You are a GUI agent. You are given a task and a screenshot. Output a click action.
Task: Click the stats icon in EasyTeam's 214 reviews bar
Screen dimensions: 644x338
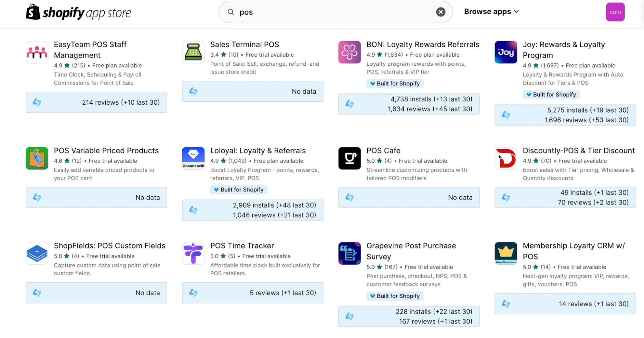(x=37, y=102)
